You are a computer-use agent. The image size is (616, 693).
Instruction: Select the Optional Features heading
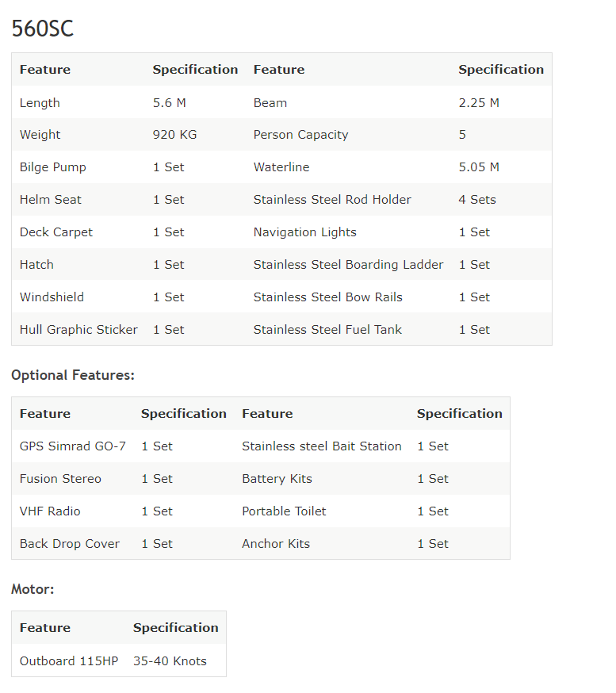pos(72,375)
